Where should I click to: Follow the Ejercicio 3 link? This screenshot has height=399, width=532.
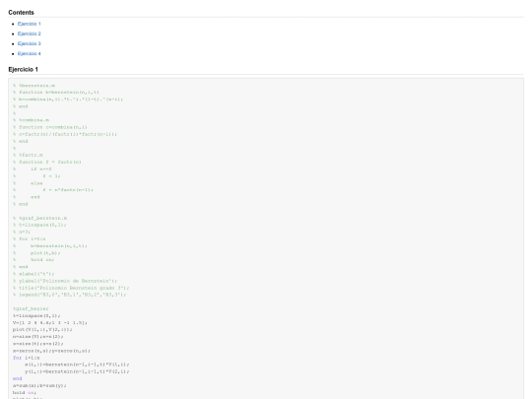[30, 43]
